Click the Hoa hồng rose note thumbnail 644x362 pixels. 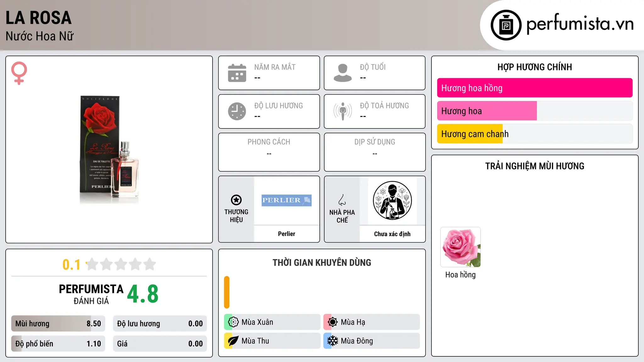tap(460, 247)
